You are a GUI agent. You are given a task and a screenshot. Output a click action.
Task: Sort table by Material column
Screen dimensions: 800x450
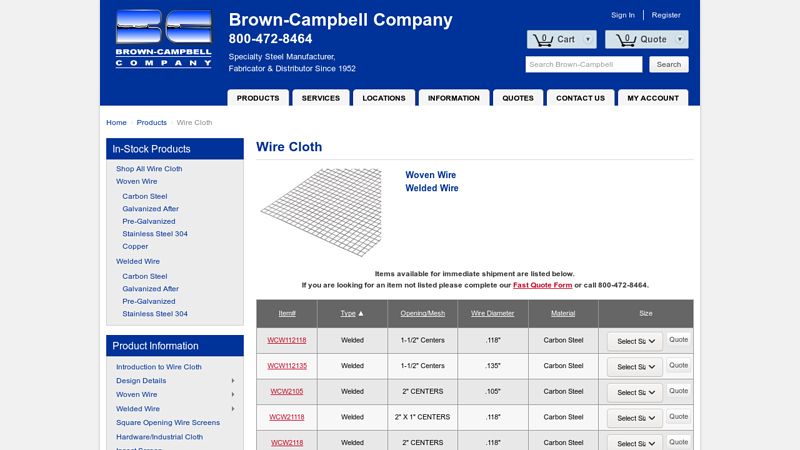(563, 313)
